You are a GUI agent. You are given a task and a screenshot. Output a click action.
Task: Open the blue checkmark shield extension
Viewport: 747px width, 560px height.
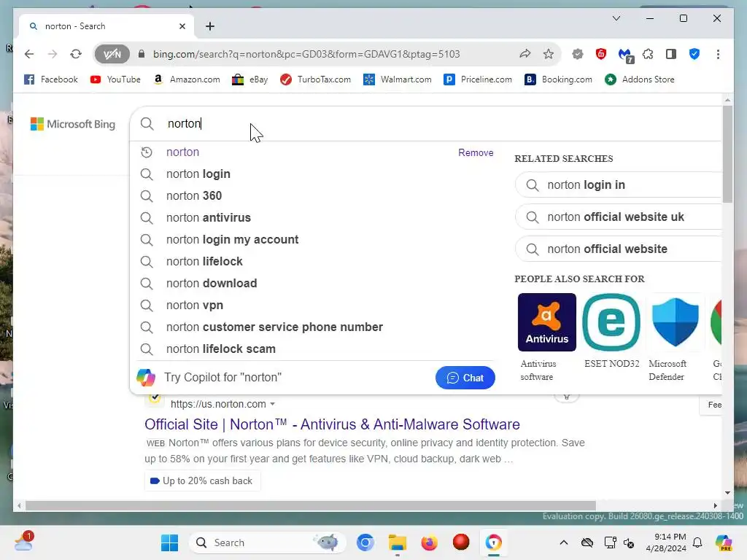pyautogui.click(x=694, y=54)
